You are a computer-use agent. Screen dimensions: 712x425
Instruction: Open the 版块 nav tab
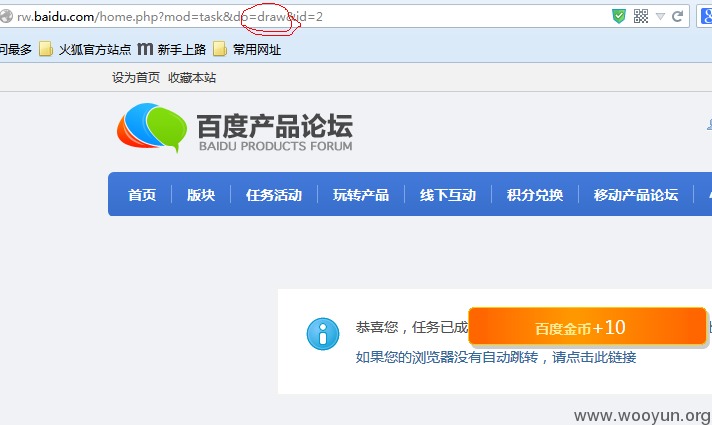click(x=201, y=195)
